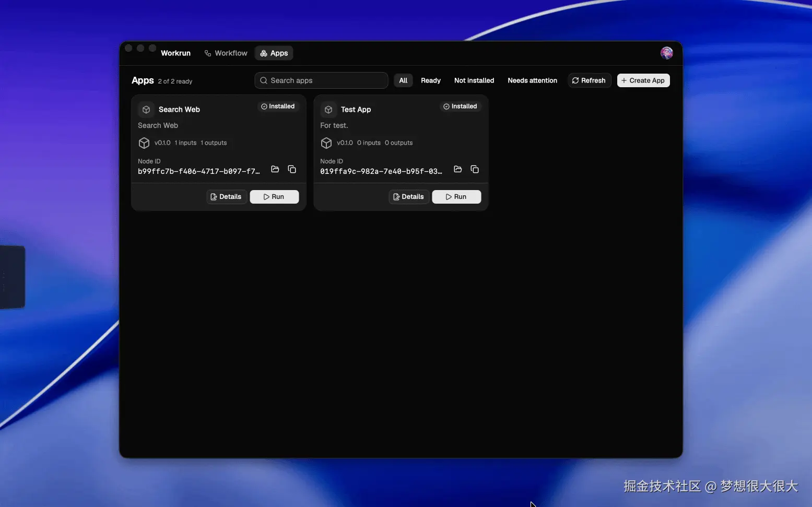This screenshot has width=812, height=507.
Task: Click the Node ID label on Search Web card
Action: pos(149,161)
